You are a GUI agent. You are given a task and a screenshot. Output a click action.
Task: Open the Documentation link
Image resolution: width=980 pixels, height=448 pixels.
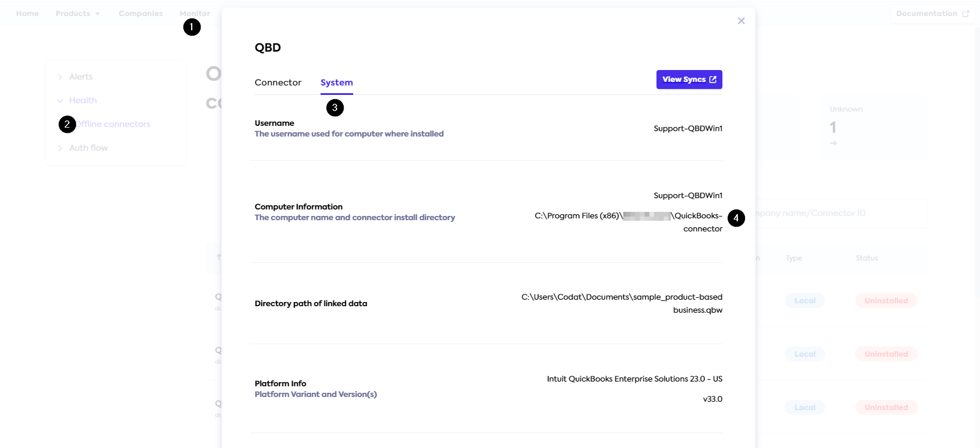pyautogui.click(x=926, y=14)
